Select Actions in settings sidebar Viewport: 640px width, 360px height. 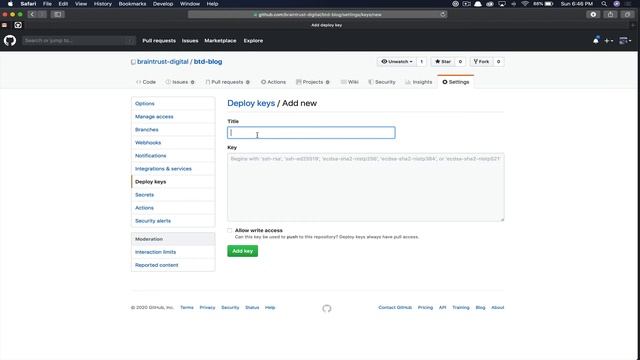coord(173,208)
